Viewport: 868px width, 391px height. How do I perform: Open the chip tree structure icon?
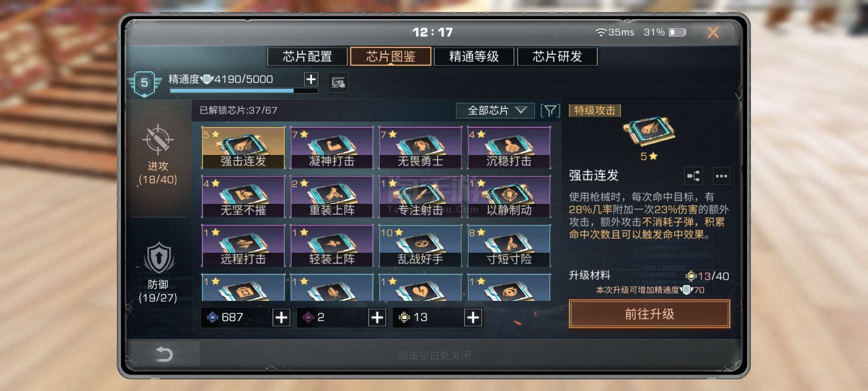(693, 176)
